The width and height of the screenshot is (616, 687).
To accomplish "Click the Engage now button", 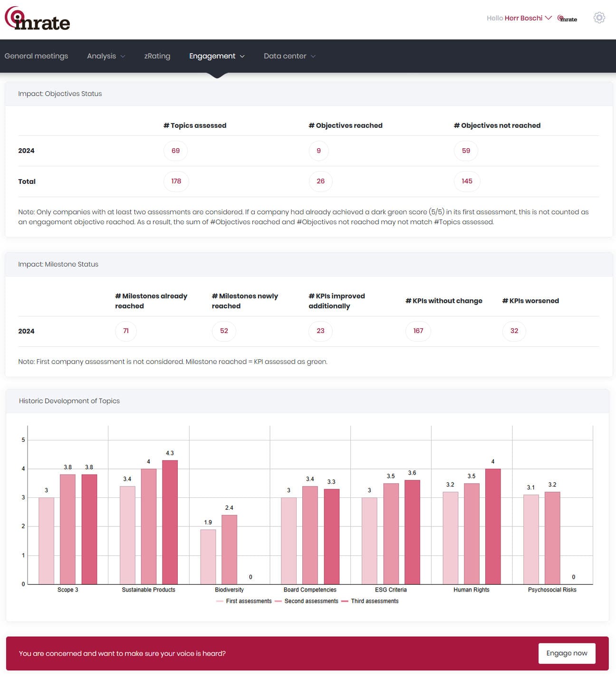I will pyautogui.click(x=567, y=653).
